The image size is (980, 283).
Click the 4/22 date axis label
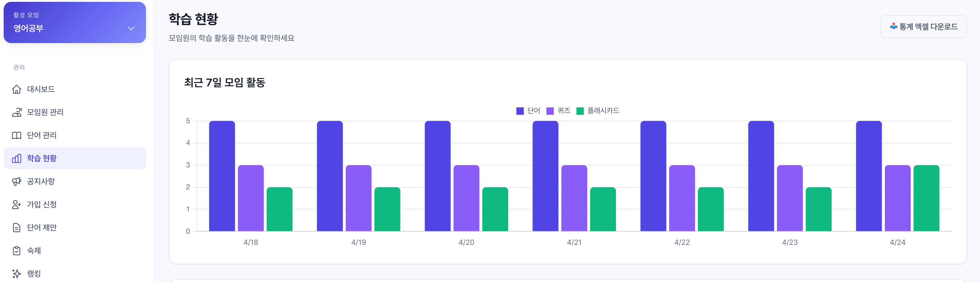point(682,242)
